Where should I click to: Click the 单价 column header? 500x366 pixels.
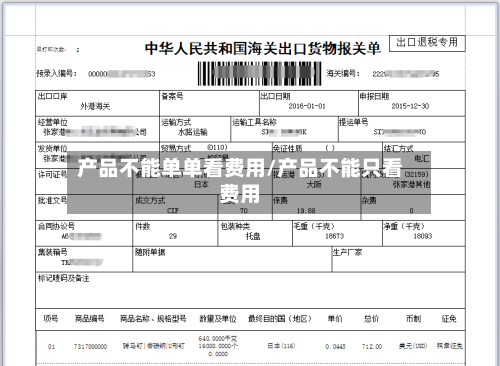pyautogui.click(x=335, y=319)
